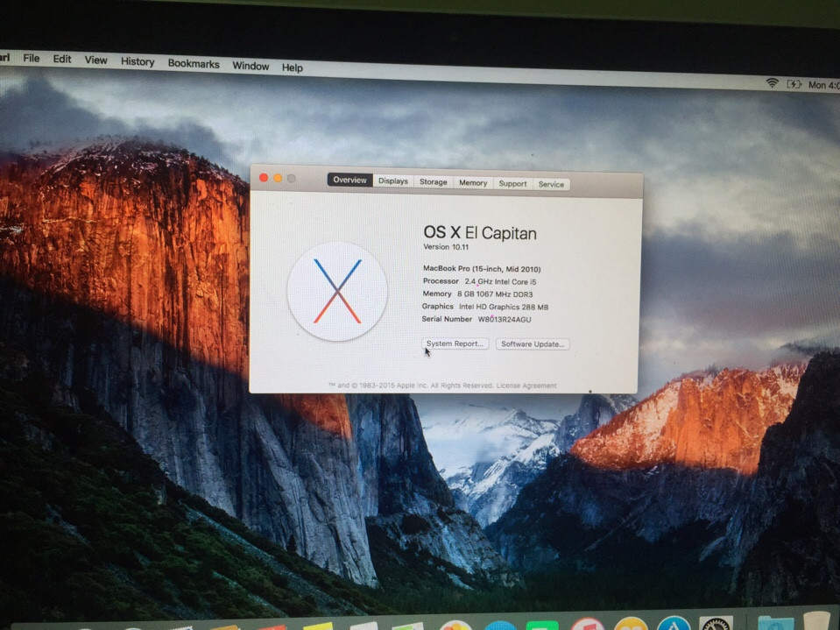Click the Wi-Fi status icon

pos(772,83)
